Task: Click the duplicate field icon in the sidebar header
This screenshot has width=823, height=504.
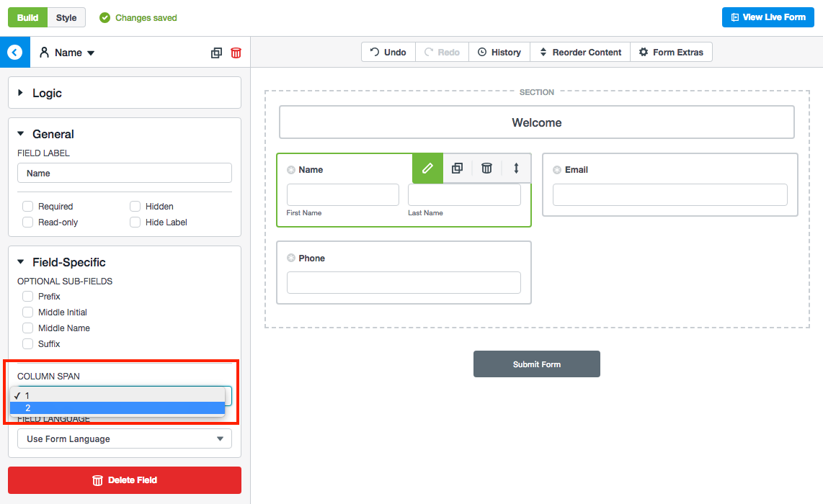Action: coord(215,52)
